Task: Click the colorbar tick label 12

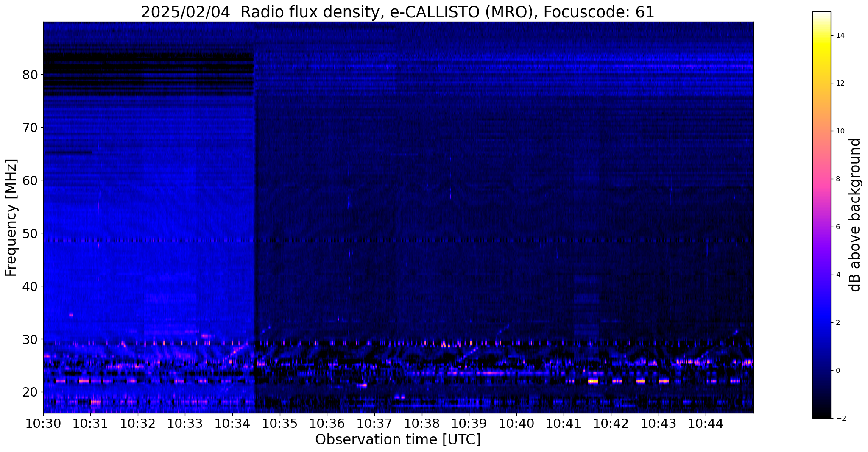Action: (x=840, y=83)
